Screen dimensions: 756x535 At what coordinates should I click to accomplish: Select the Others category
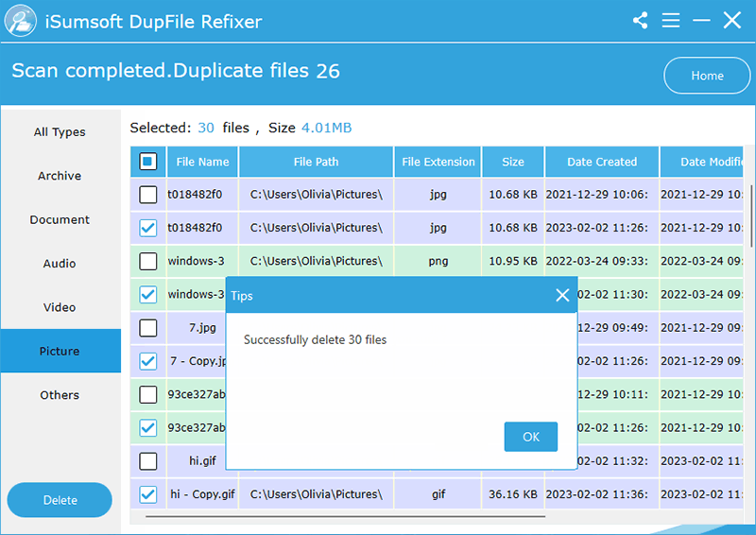click(60, 395)
